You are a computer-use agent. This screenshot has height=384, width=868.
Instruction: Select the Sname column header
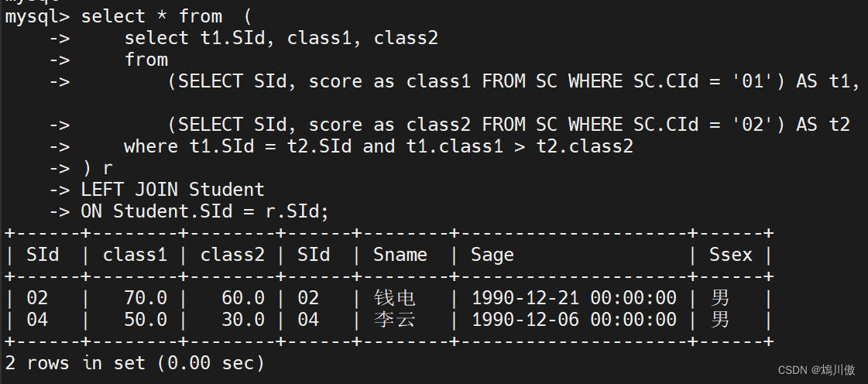click(x=400, y=255)
